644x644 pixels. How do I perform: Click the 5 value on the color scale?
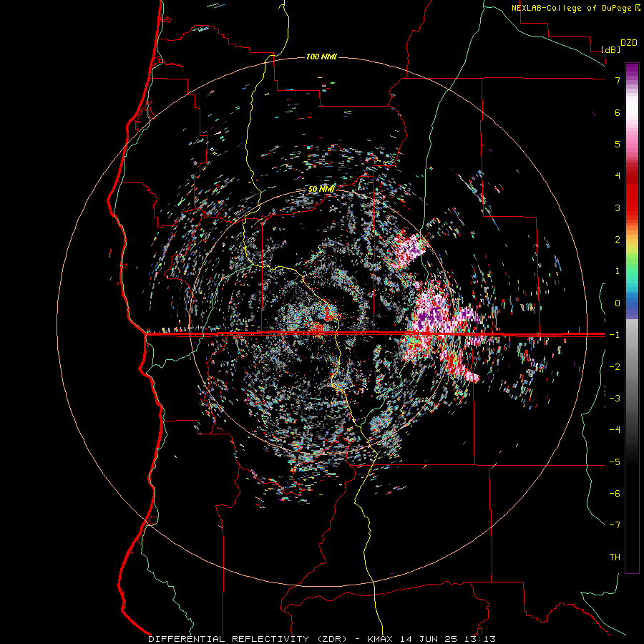pos(618,144)
